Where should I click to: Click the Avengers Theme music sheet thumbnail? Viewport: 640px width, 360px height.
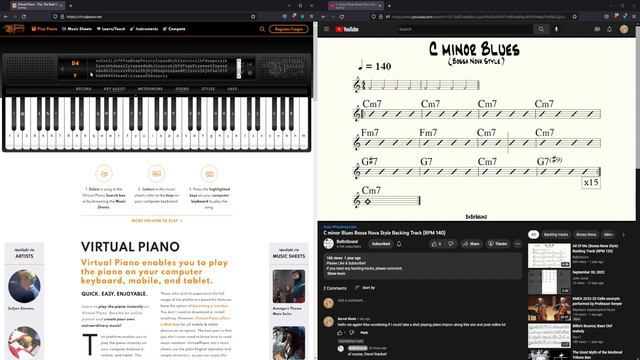289,286
